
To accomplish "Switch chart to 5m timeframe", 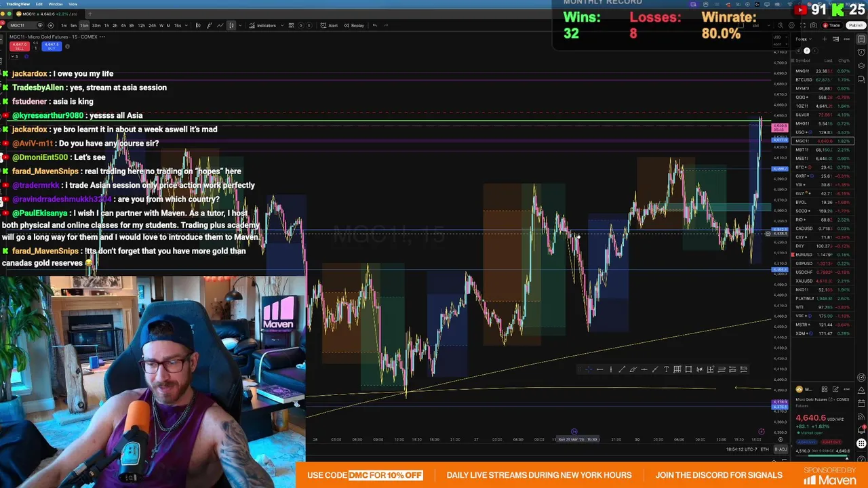I will click(73, 25).
